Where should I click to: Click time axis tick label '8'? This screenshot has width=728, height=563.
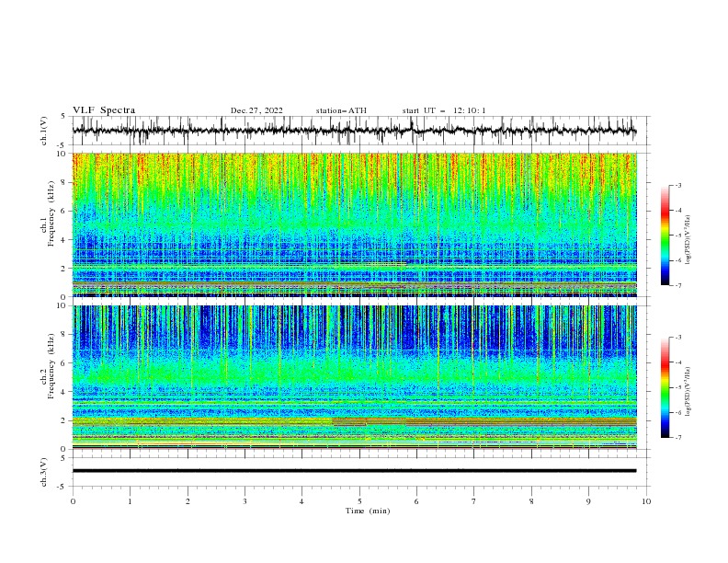[531, 501]
